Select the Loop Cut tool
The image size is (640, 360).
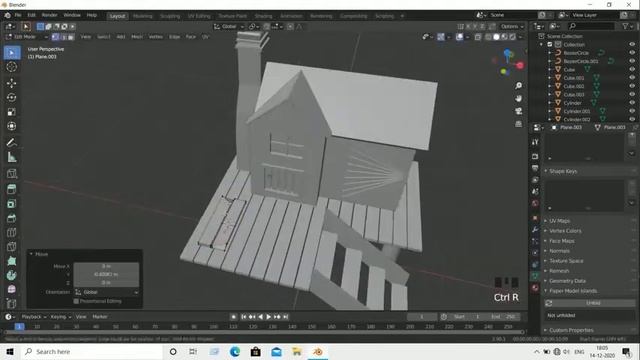pos(12,232)
